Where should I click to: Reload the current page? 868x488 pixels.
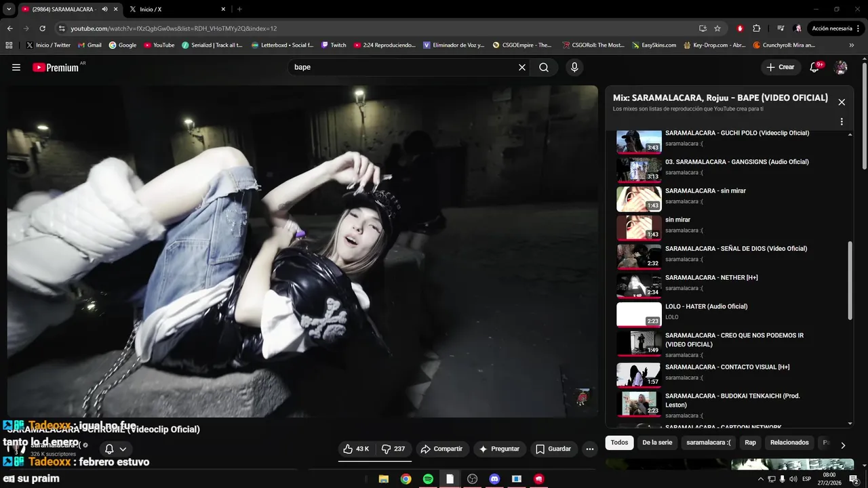pyautogui.click(x=42, y=28)
